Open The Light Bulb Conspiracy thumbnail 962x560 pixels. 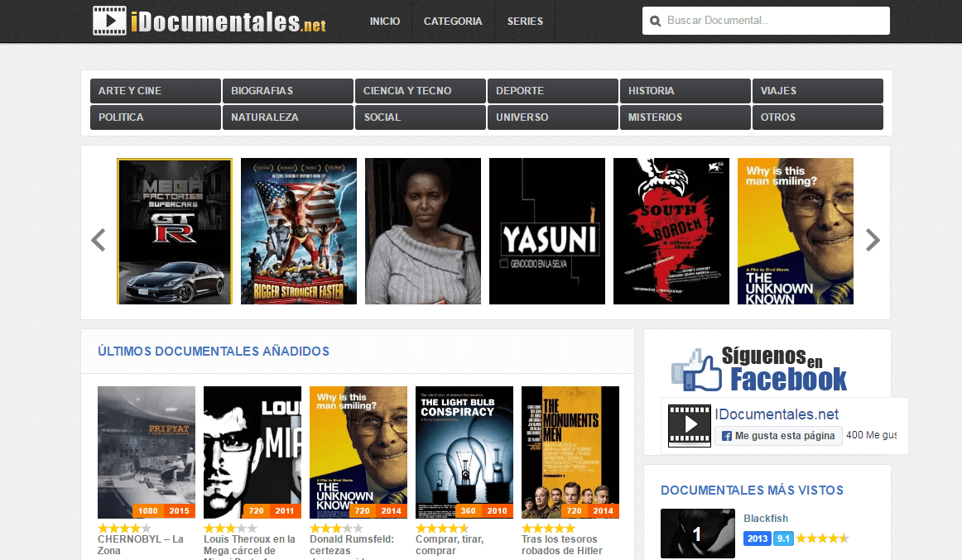coord(464,452)
